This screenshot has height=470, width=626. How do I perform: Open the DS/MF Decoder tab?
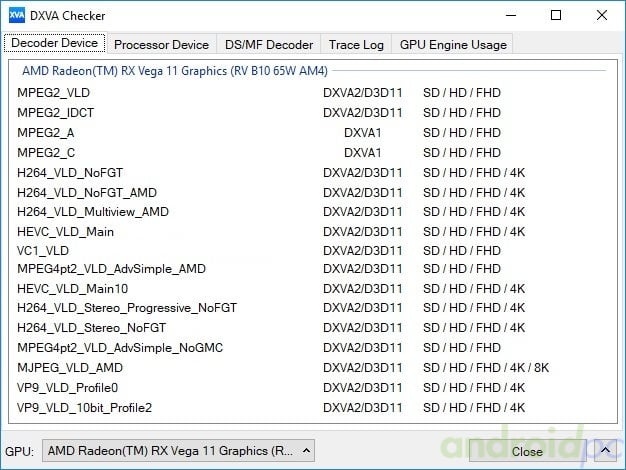pos(268,44)
